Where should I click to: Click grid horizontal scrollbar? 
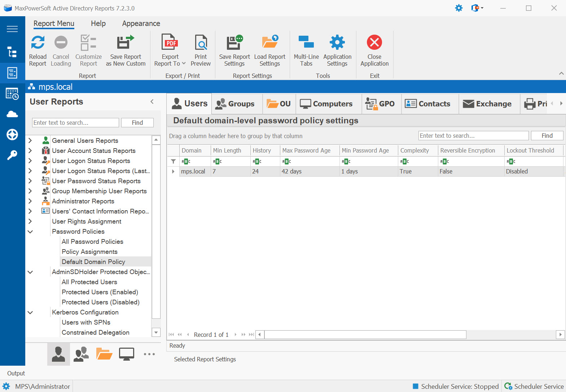(x=365, y=335)
